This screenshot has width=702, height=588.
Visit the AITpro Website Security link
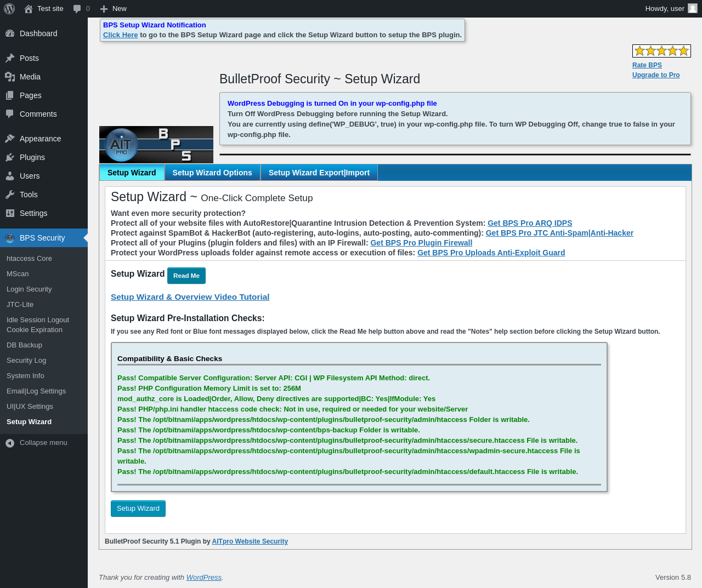pyautogui.click(x=250, y=541)
